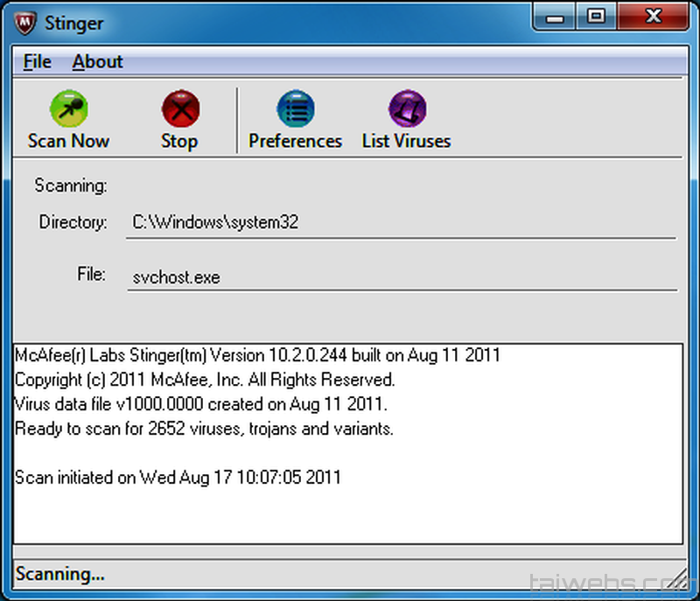Click the Stinger window title text

click(74, 21)
